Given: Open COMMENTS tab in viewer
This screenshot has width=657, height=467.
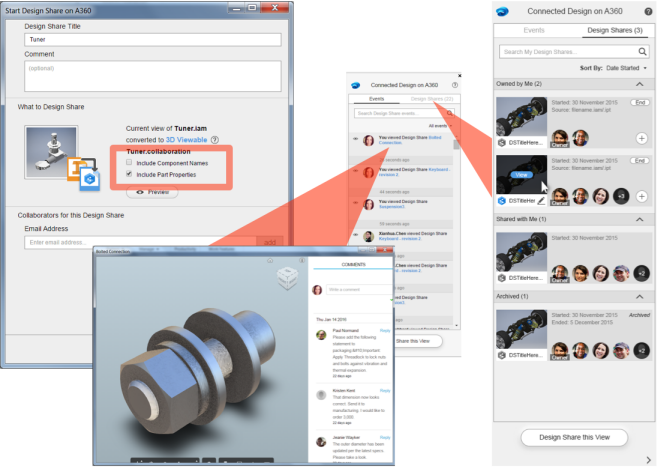Looking at the screenshot, I should pos(353,265).
